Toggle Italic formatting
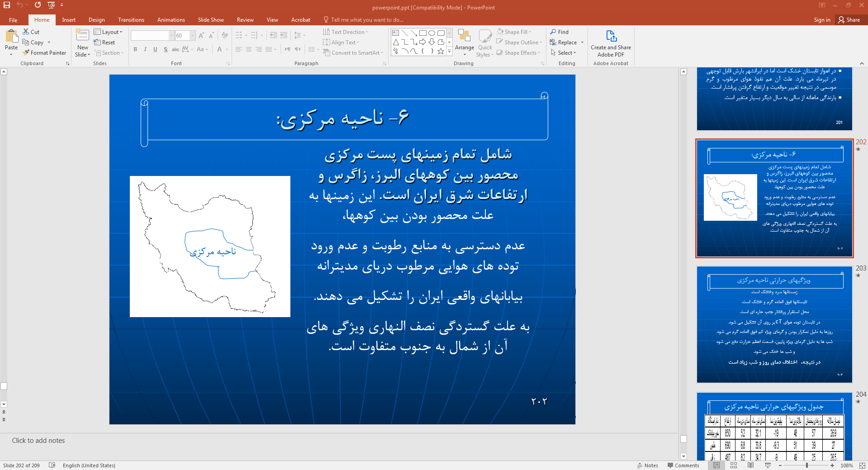Viewport: 868px width, 470px height. click(145, 49)
